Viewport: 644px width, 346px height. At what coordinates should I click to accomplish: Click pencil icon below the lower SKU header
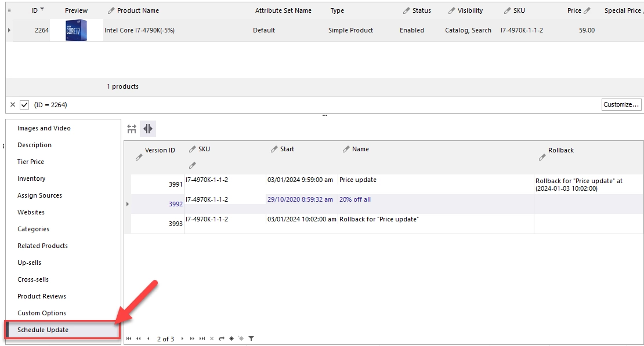click(x=192, y=165)
